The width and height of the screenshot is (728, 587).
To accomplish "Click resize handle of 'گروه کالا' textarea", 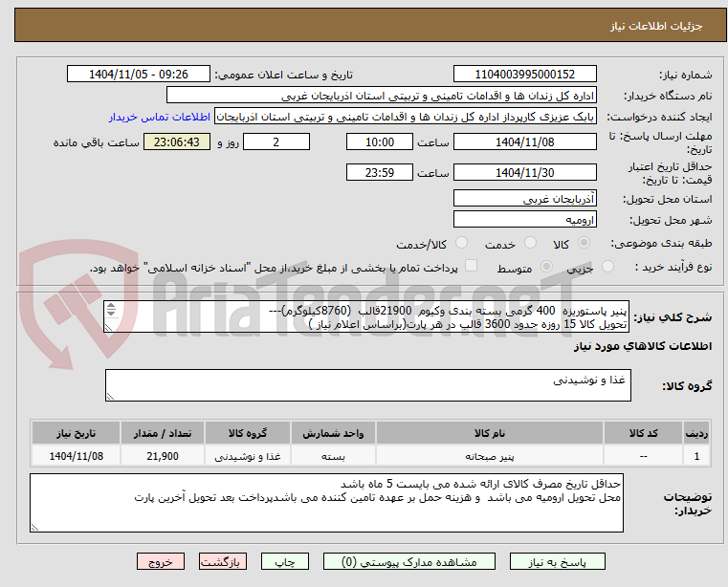I will pos(110,397).
